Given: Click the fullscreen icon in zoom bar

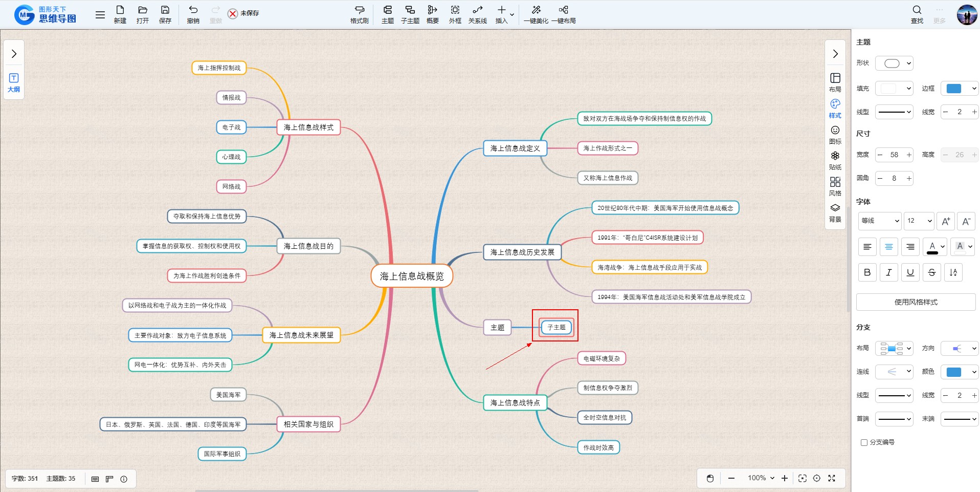Looking at the screenshot, I should pos(832,478).
